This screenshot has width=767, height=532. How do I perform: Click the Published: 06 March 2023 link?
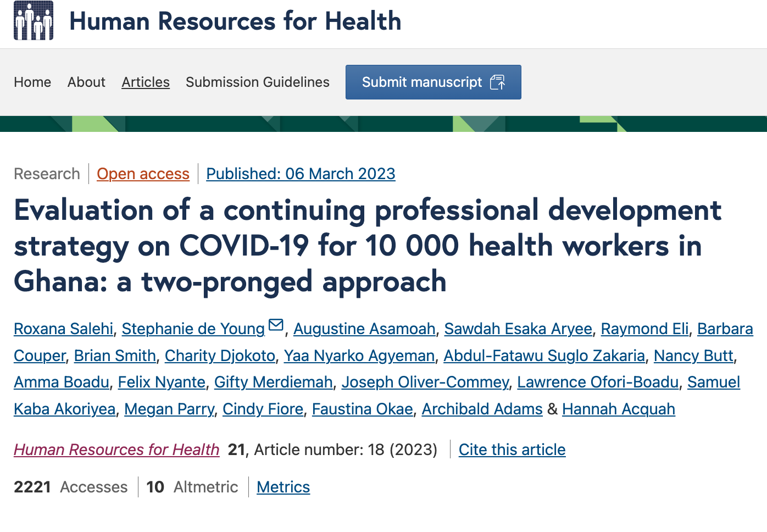(x=301, y=174)
